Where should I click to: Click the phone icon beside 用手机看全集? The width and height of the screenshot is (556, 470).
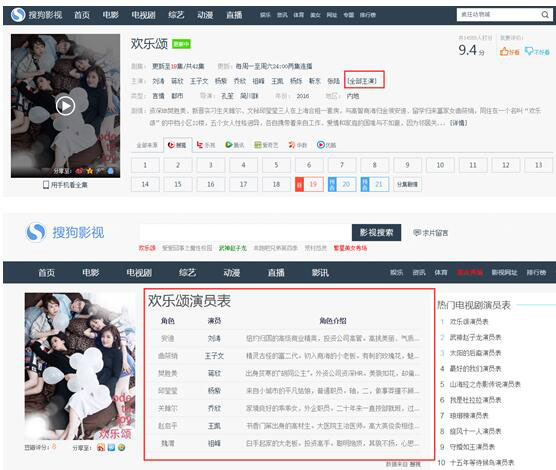click(x=46, y=184)
